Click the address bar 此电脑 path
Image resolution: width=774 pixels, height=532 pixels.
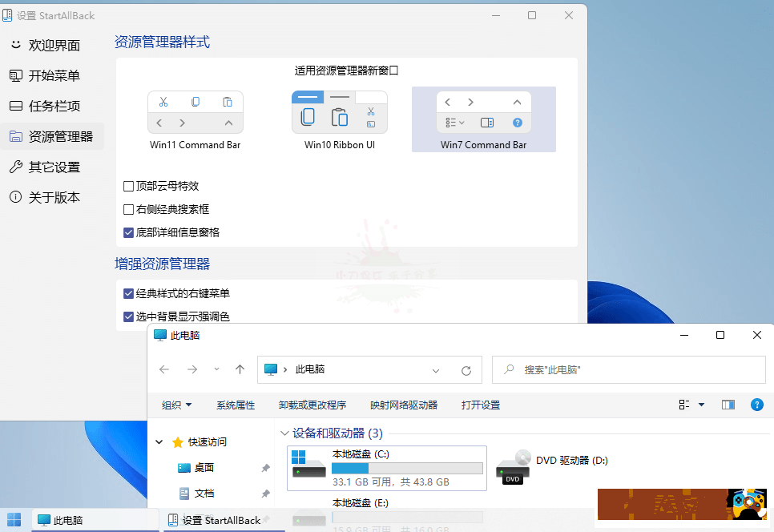pyautogui.click(x=310, y=369)
